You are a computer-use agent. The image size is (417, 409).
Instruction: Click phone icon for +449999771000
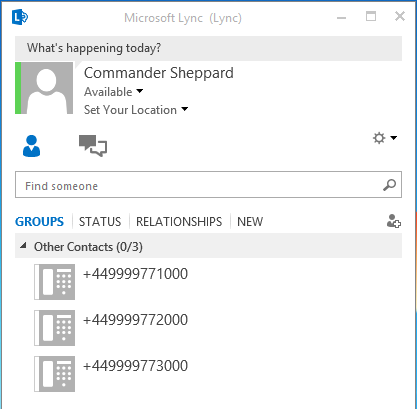[55, 282]
